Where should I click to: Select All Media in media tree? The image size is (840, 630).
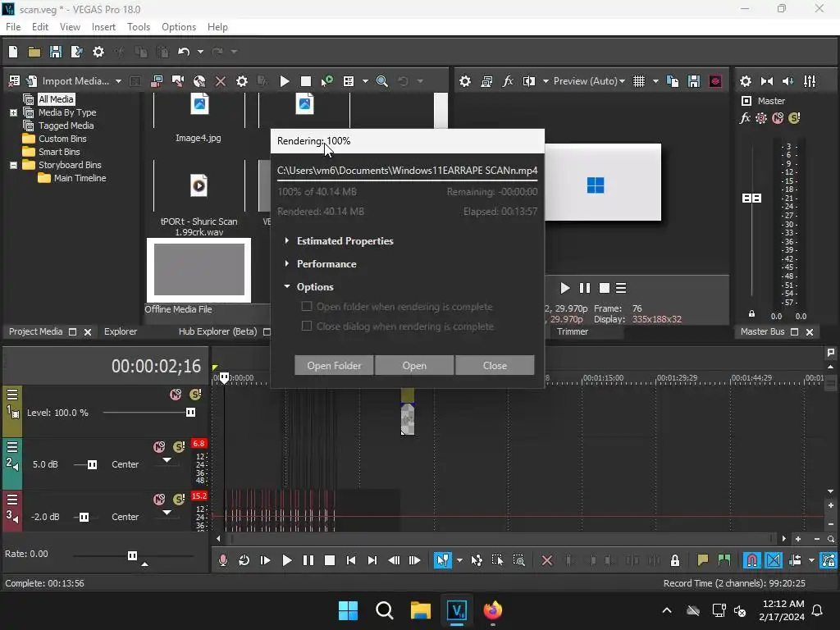tap(56, 99)
